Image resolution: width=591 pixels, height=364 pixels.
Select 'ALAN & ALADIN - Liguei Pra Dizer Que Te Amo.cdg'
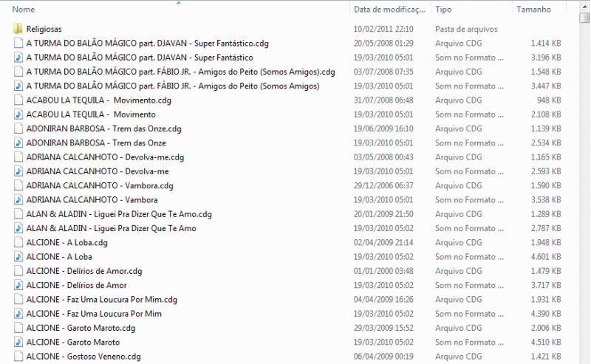point(119,214)
